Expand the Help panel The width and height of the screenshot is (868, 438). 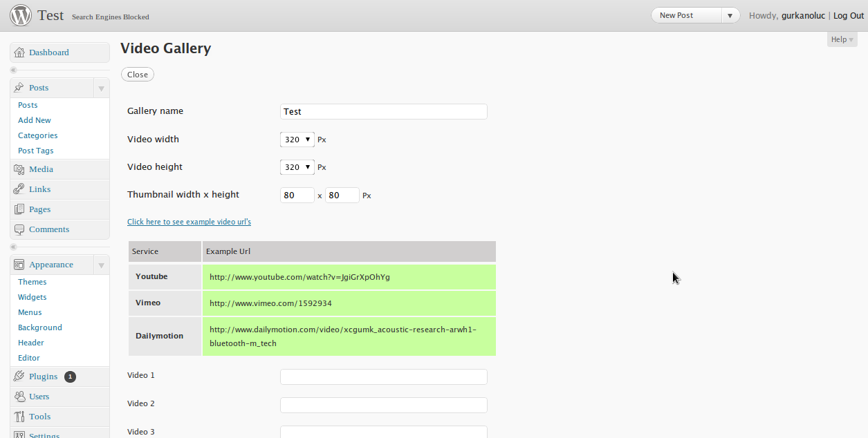(842, 39)
